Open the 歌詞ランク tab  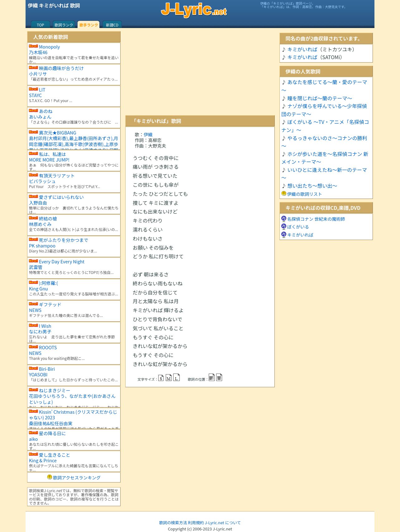[64, 25]
